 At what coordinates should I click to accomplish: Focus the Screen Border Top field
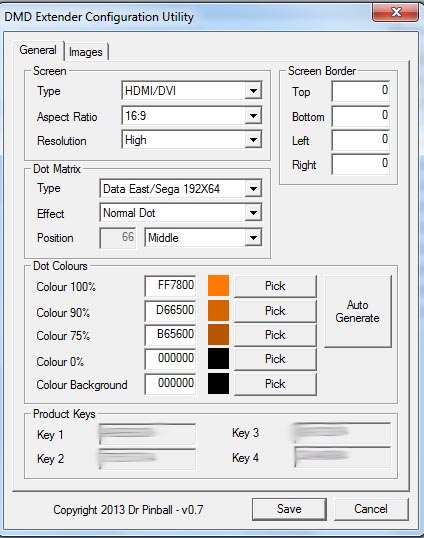pyautogui.click(x=361, y=91)
